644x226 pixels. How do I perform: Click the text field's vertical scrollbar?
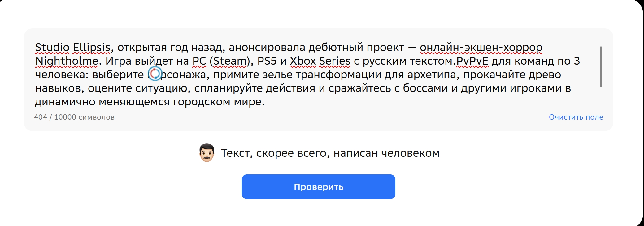pos(601,67)
